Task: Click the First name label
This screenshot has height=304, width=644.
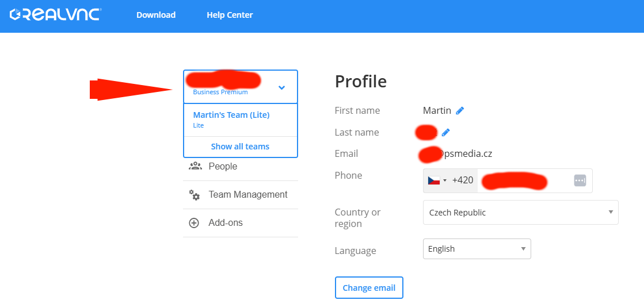Action: [357, 110]
